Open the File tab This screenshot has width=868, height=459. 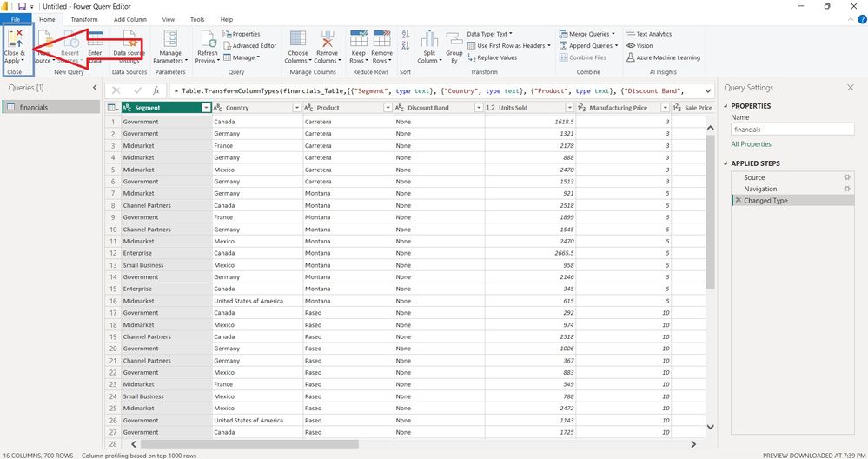pos(16,19)
